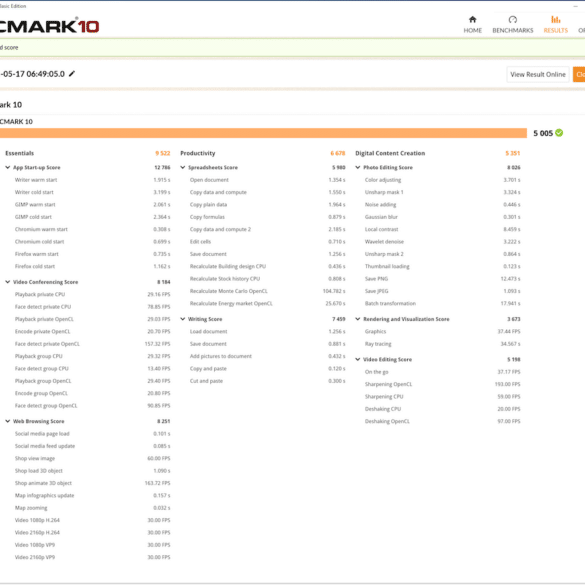
Task: Collapse the Photo Editing Score section
Action: point(358,168)
